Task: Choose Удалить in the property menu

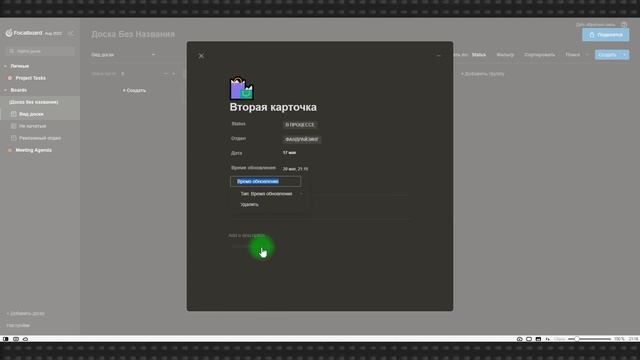Action: click(x=249, y=204)
